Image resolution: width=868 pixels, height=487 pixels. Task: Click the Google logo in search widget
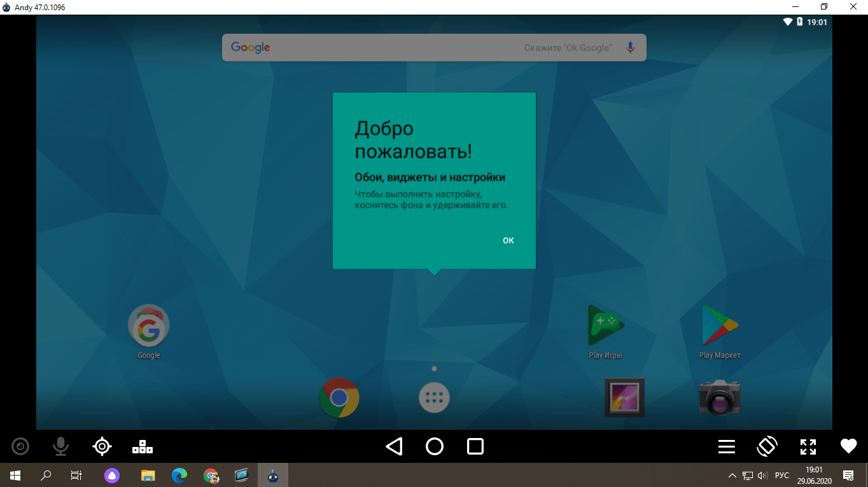point(251,48)
